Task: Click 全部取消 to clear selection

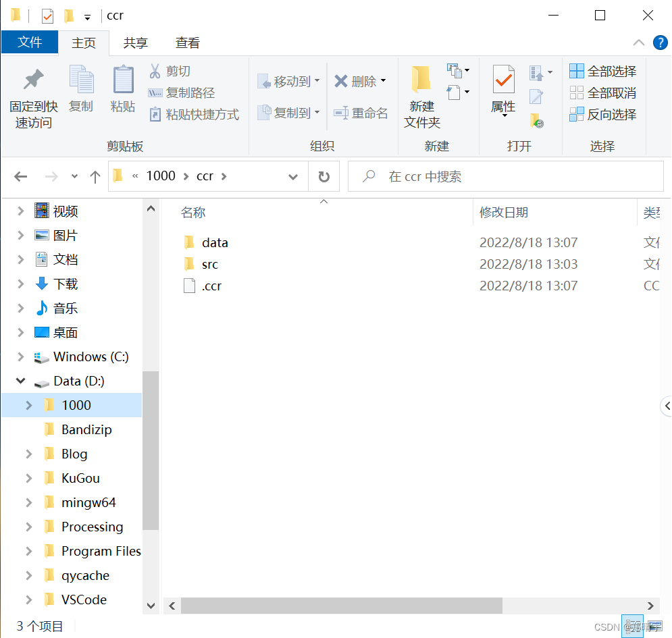Action: (602, 92)
